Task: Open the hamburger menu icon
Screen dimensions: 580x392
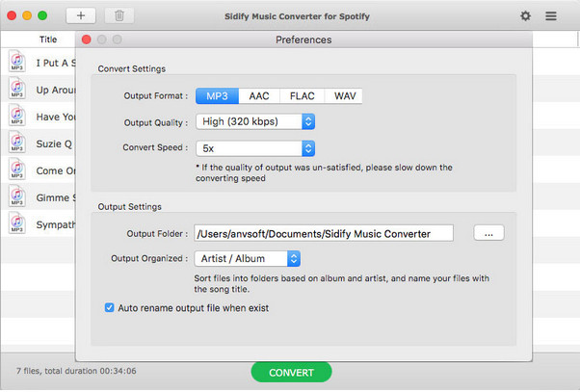Action: pos(551,16)
